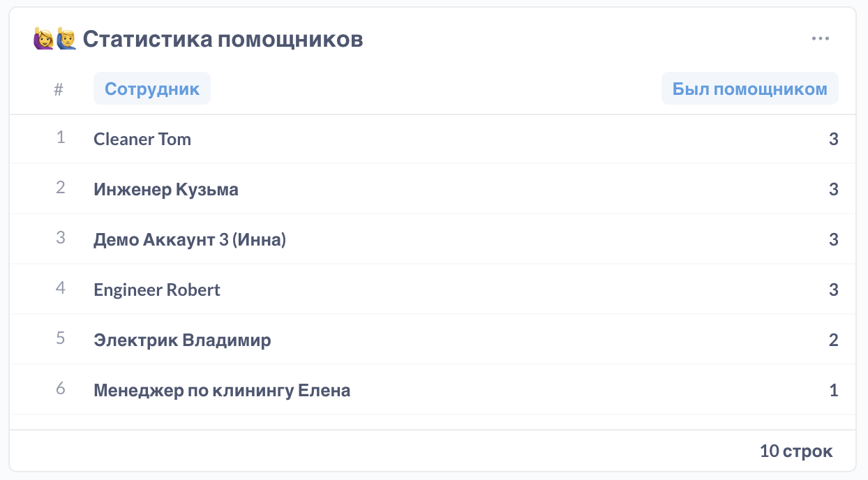Click Демо Аккаунт 3 (Инна) cell

[190, 239]
